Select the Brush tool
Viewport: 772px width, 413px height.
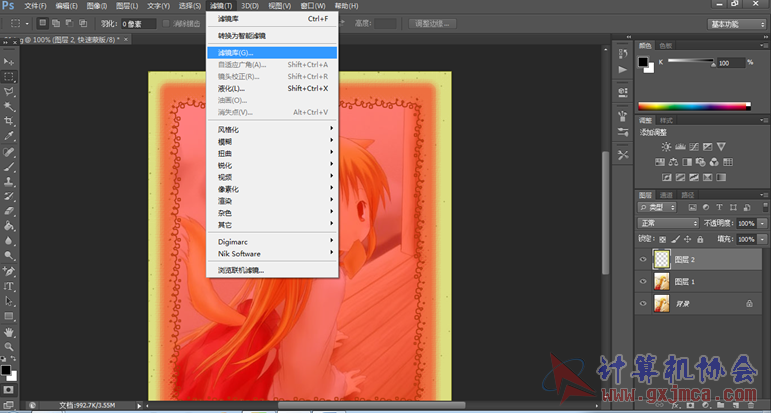point(9,167)
